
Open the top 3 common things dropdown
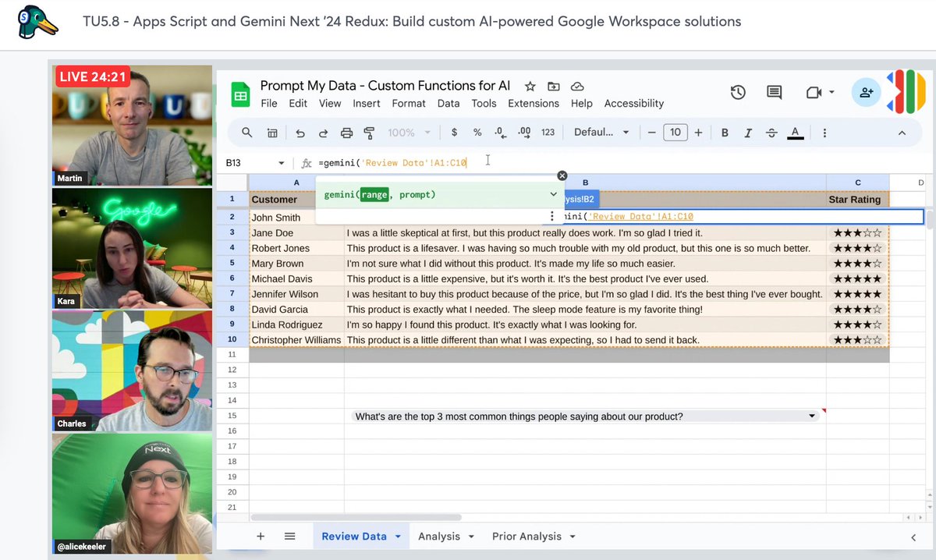pyautogui.click(x=814, y=416)
